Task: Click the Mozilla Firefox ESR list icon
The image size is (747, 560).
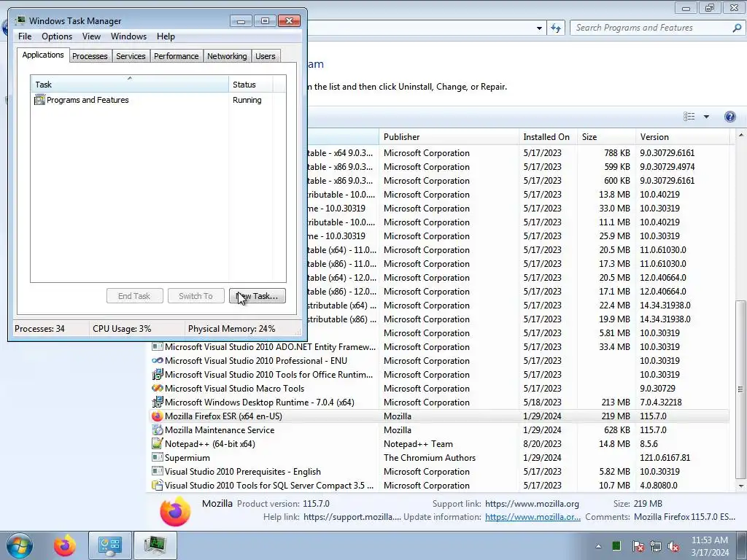Action: click(158, 416)
